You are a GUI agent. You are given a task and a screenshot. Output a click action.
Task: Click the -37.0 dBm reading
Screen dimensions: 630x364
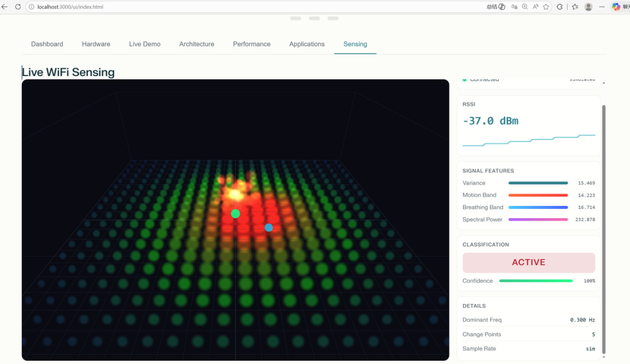click(x=491, y=121)
